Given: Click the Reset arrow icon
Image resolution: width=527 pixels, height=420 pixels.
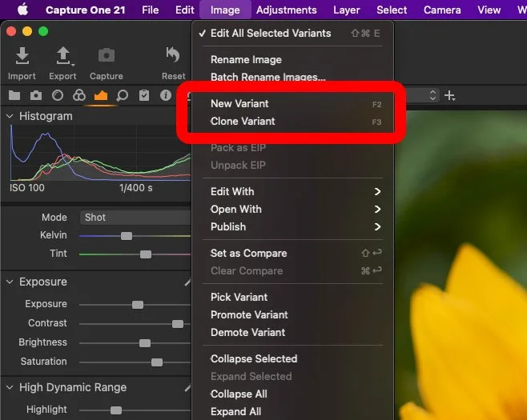Looking at the screenshot, I should (x=173, y=54).
